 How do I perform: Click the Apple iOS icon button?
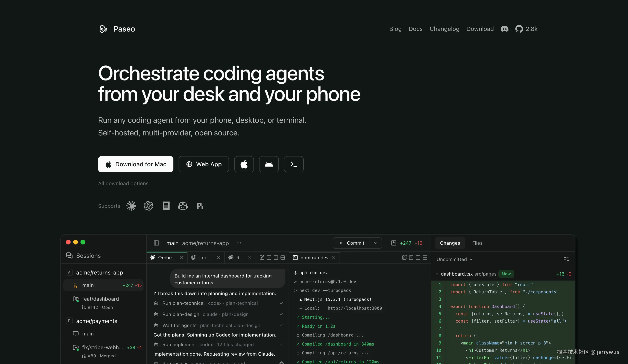tap(244, 164)
